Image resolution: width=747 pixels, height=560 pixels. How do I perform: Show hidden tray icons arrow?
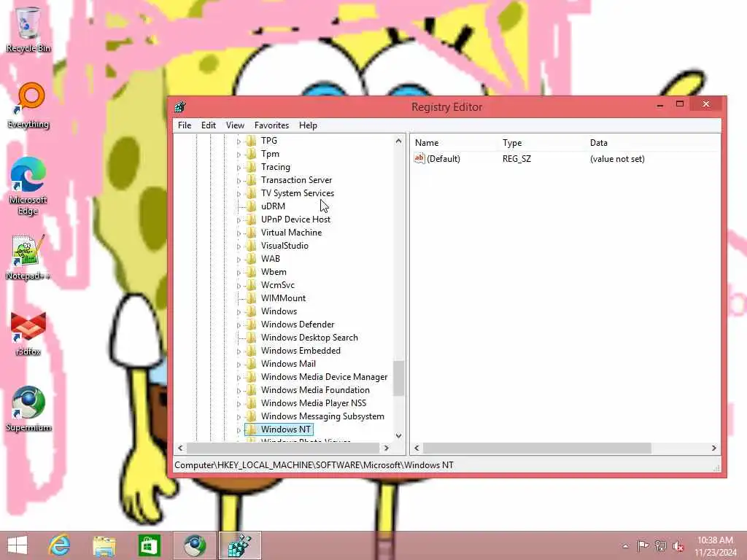coord(625,545)
